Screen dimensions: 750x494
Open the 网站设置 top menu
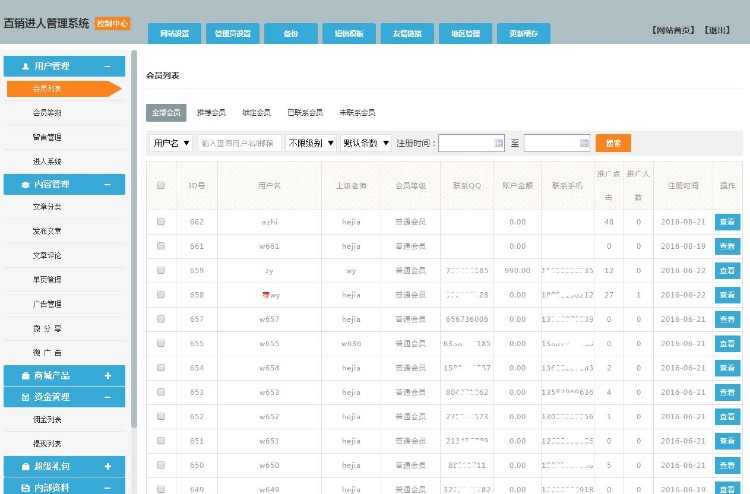(175, 33)
